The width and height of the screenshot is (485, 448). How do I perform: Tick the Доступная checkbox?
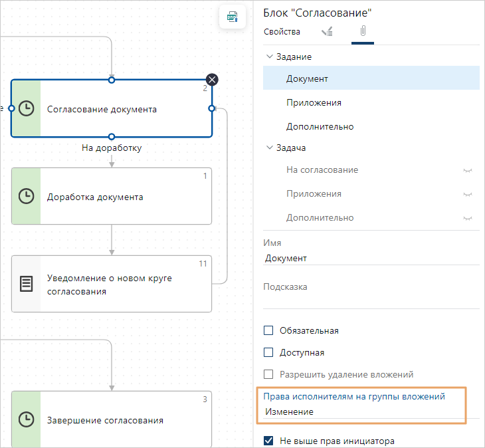click(x=268, y=352)
